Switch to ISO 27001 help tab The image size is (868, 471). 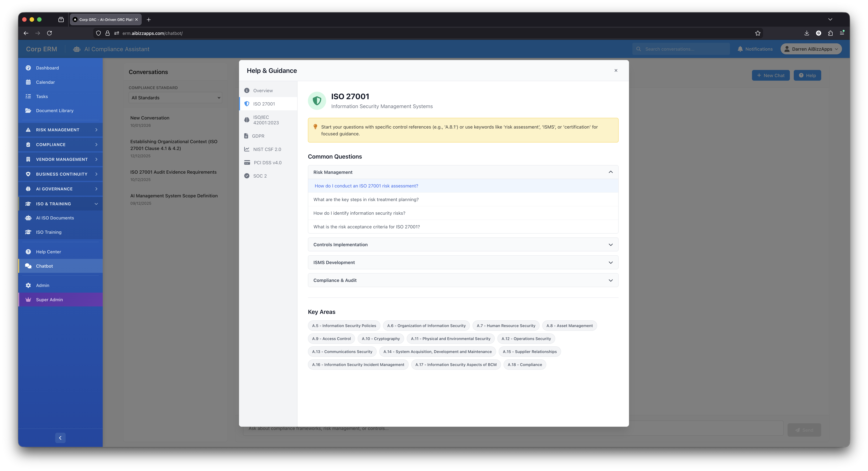pos(264,104)
